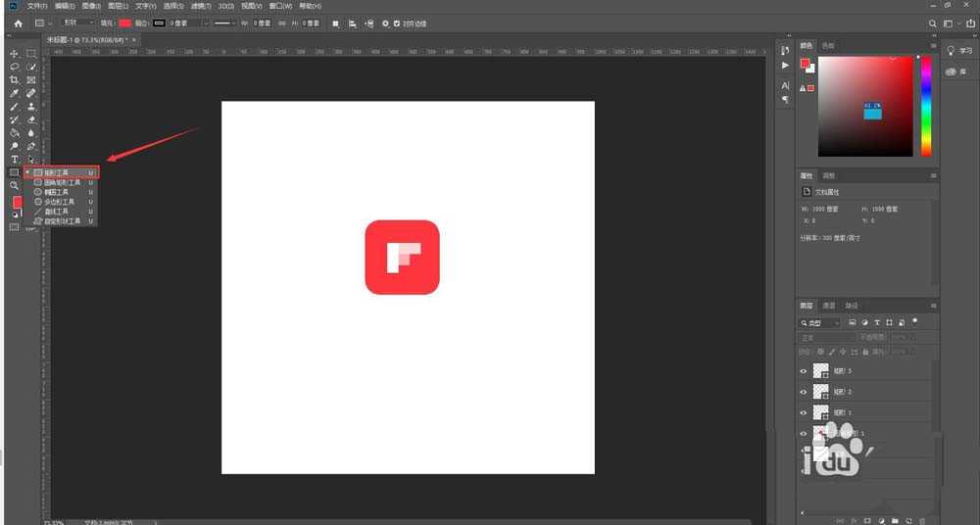Viewport: 980px width, 525px height.
Task: Open the 文件 menu
Action: click(37, 6)
